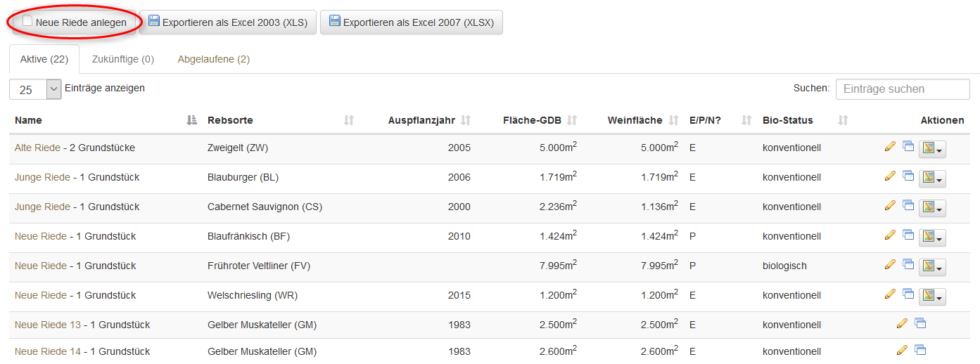Duplicate the Cabernet Sauvignon row via copy icon
Image resolution: width=980 pixels, height=364 pixels.
point(908,206)
